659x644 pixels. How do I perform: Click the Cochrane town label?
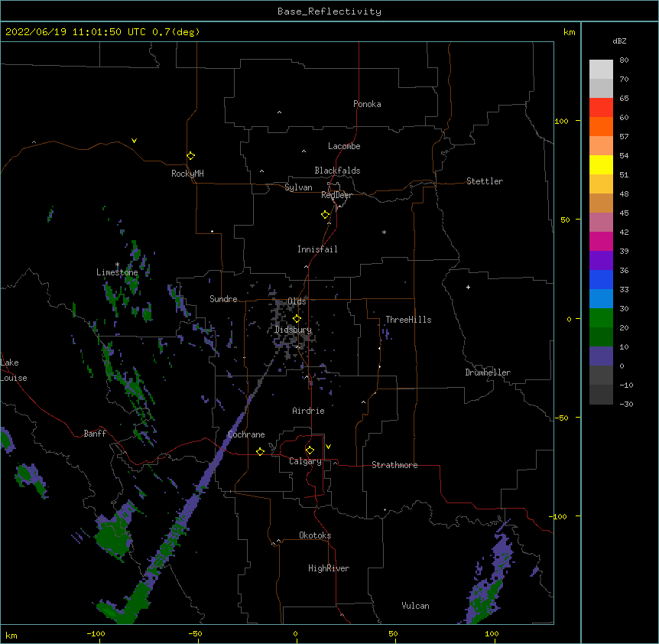point(246,434)
